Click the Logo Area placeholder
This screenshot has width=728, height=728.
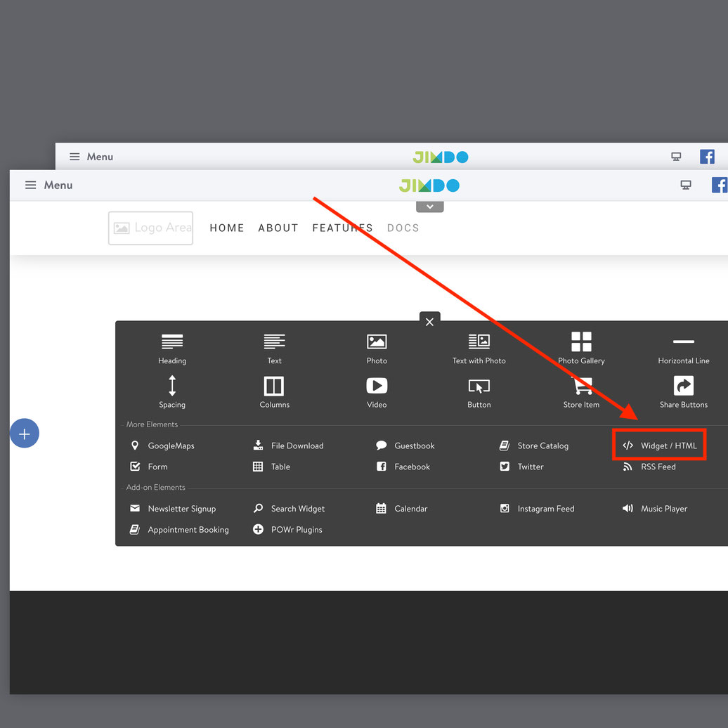tap(150, 228)
